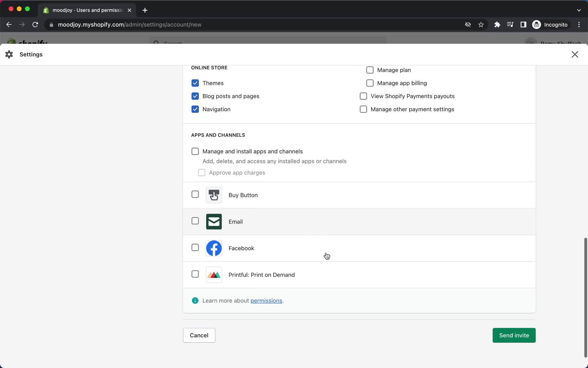The height and width of the screenshot is (368, 588).
Task: Click the Printful Print on Demand icon
Action: coord(214,275)
